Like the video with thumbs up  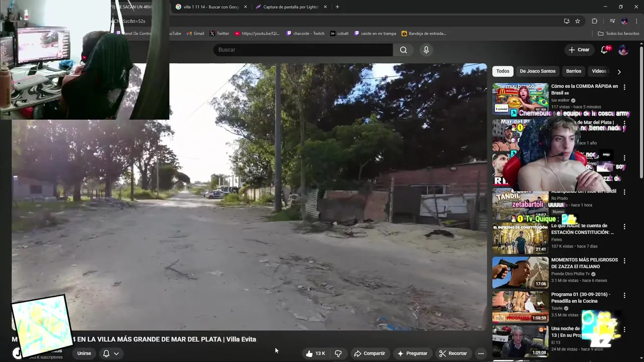(315, 353)
